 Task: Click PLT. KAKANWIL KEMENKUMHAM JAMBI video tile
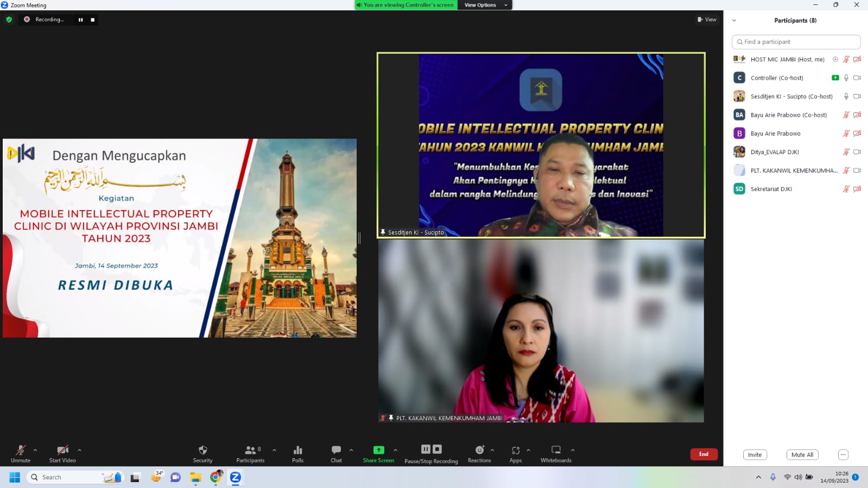click(541, 331)
